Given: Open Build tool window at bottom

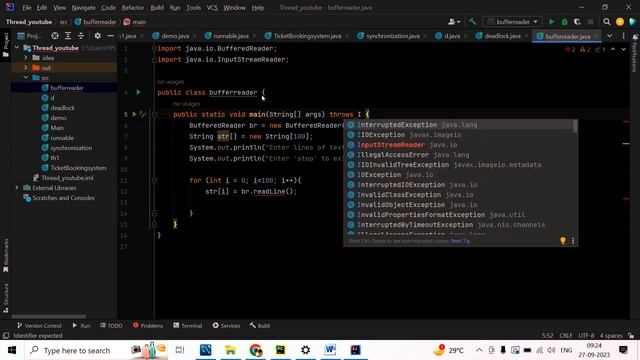Looking at the screenshot, I should point(260,325).
